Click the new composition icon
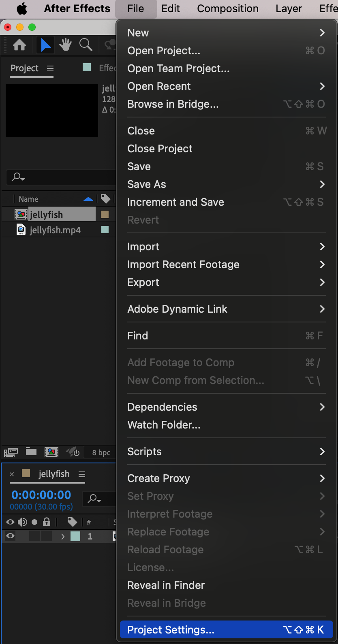Screen dimensions: 338x644 pyautogui.click(x=51, y=452)
